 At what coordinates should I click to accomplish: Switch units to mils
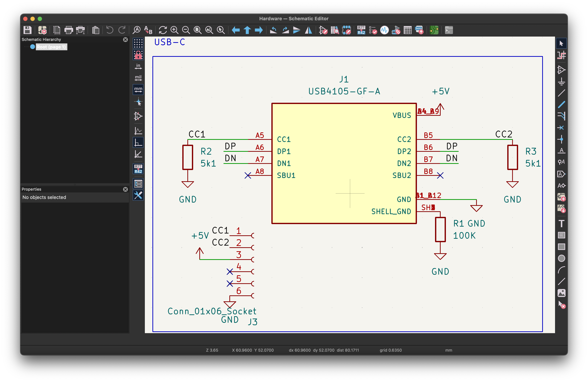coord(138,78)
